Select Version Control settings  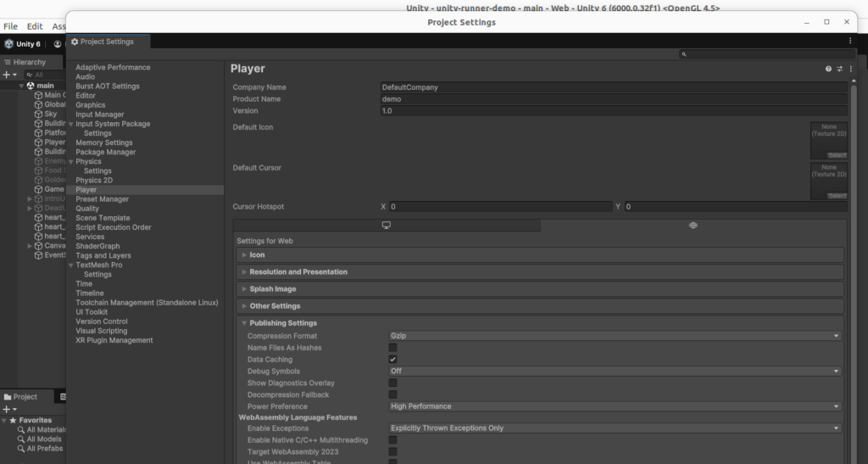102,321
